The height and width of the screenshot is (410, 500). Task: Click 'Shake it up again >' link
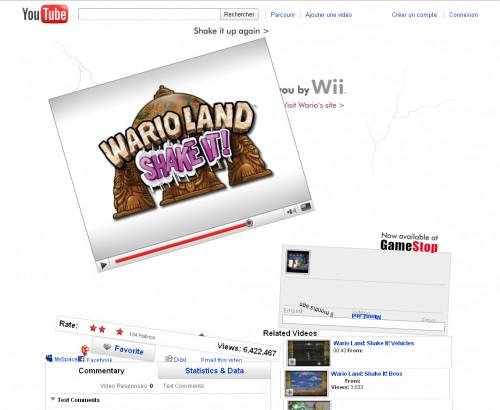click(x=231, y=31)
